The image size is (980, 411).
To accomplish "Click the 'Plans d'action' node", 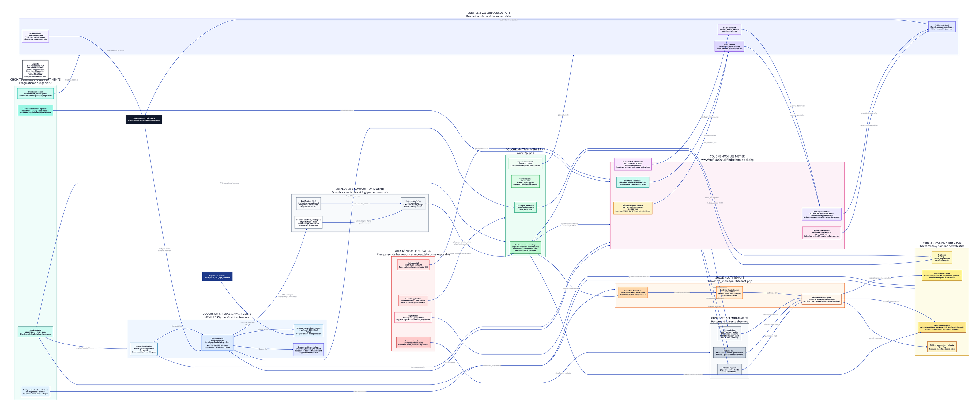I will [x=729, y=46].
